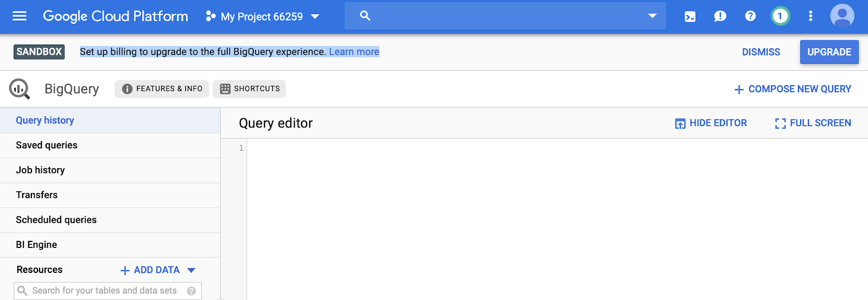Click the SANDBOX badge

tap(39, 52)
